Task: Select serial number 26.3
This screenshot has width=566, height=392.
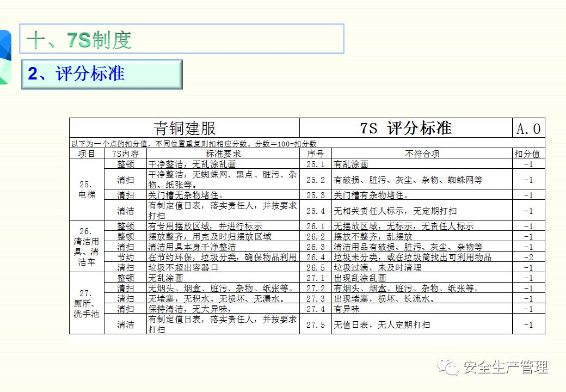Action: click(316, 247)
